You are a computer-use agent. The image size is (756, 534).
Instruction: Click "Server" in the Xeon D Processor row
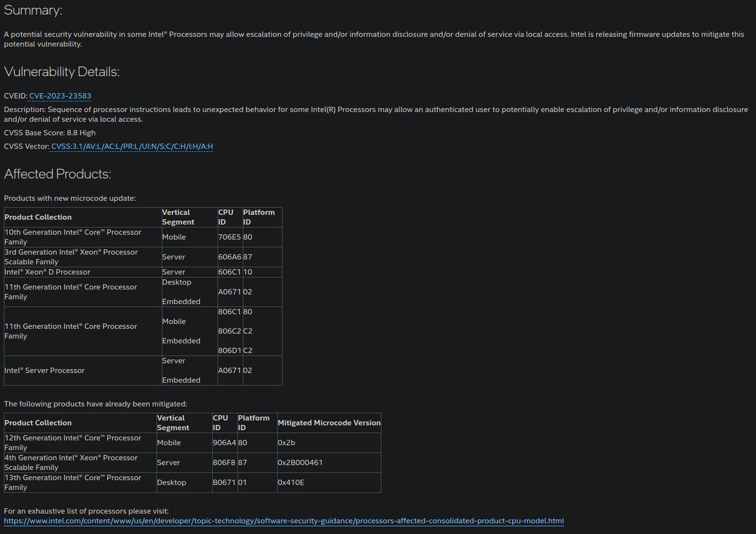[x=173, y=272]
